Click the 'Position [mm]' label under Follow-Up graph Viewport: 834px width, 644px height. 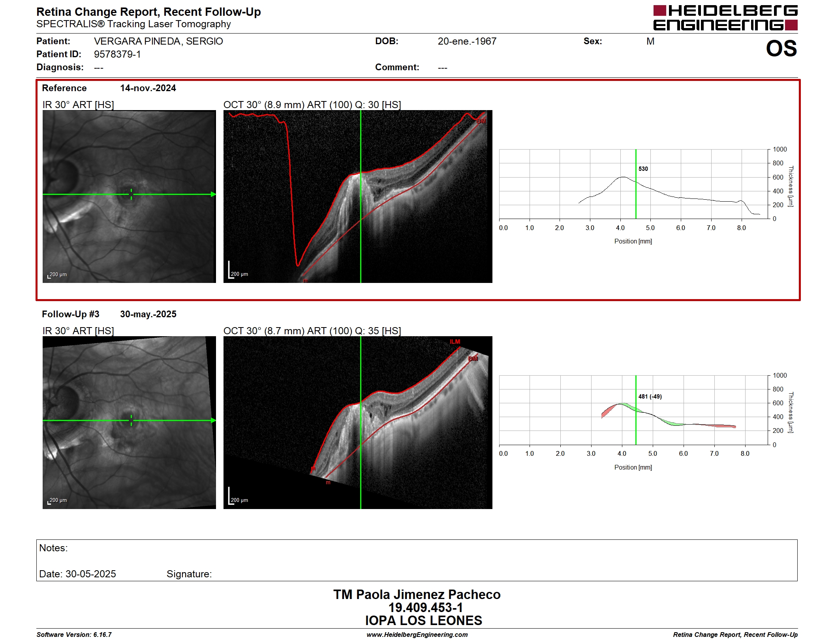coord(633,468)
